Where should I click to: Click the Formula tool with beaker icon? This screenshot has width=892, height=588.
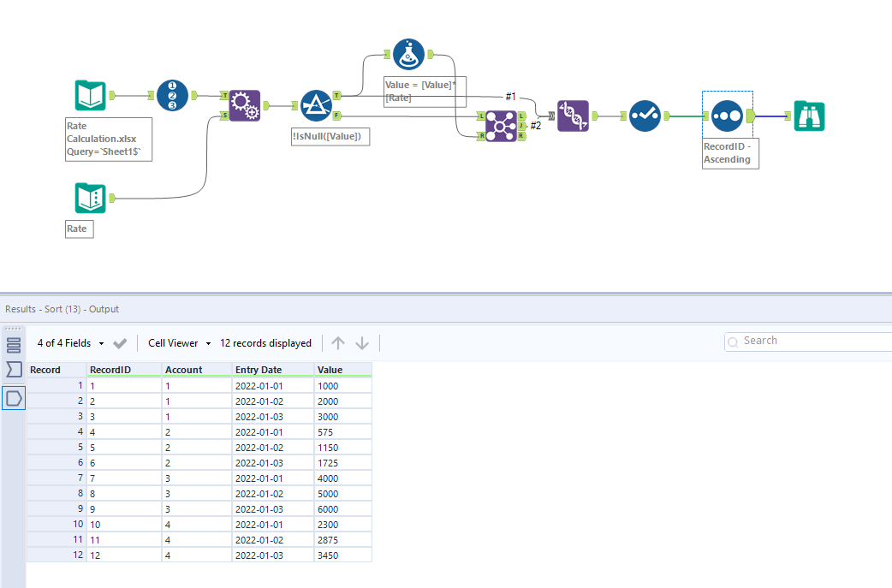click(408, 54)
